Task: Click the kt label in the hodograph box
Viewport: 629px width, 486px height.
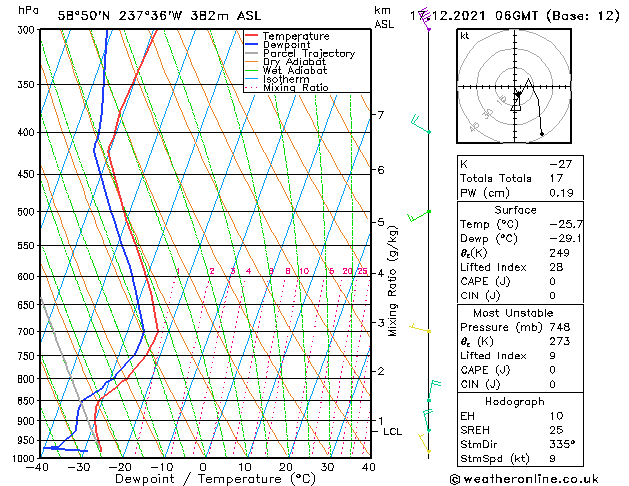Action: click(464, 35)
